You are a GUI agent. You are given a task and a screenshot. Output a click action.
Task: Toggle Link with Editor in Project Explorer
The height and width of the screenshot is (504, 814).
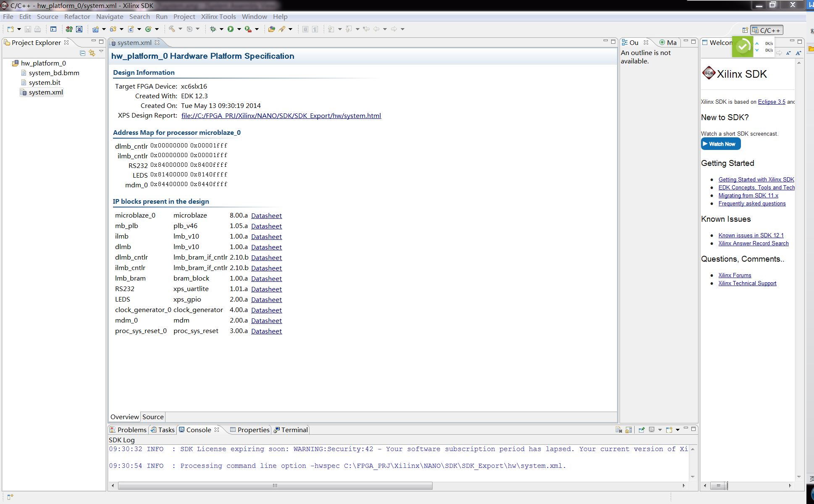click(x=92, y=53)
